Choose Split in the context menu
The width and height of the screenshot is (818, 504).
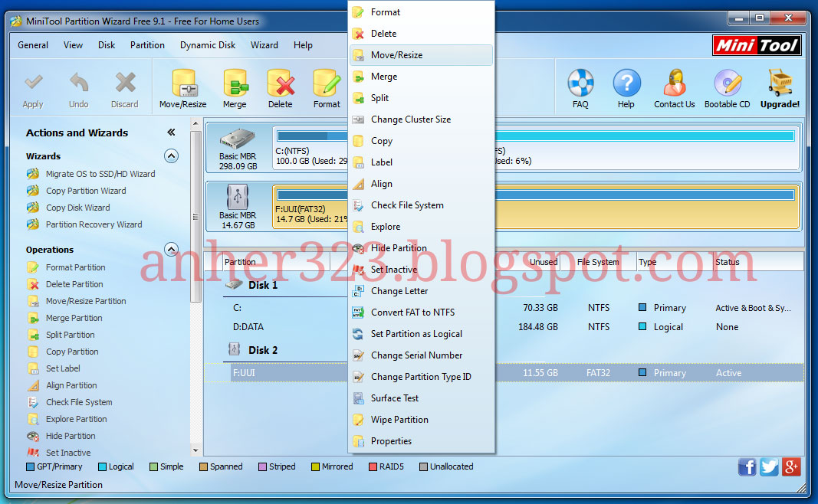click(421, 98)
